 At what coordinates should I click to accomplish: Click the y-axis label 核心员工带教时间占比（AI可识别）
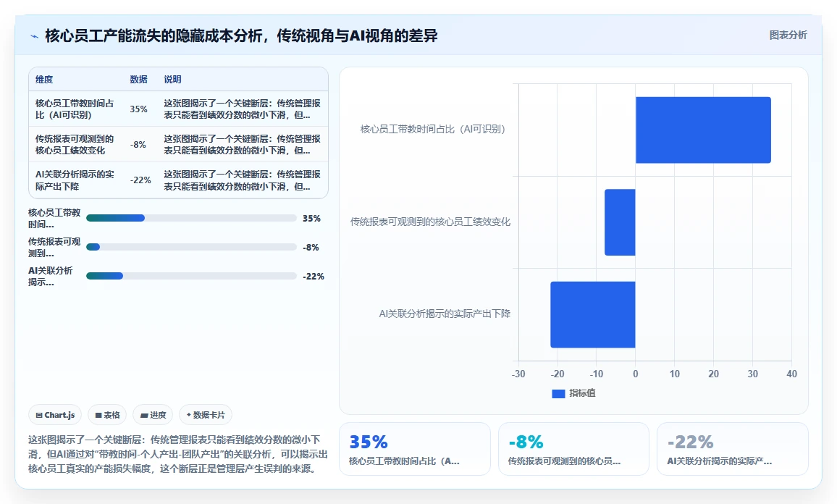click(x=433, y=129)
